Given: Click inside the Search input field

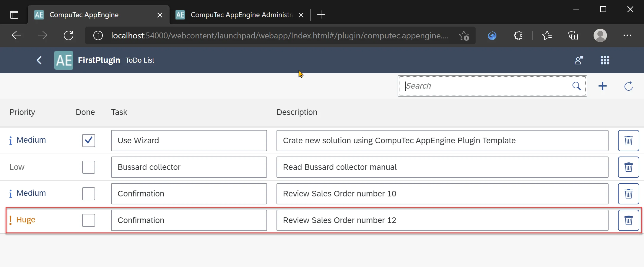Looking at the screenshot, I should 479,86.
